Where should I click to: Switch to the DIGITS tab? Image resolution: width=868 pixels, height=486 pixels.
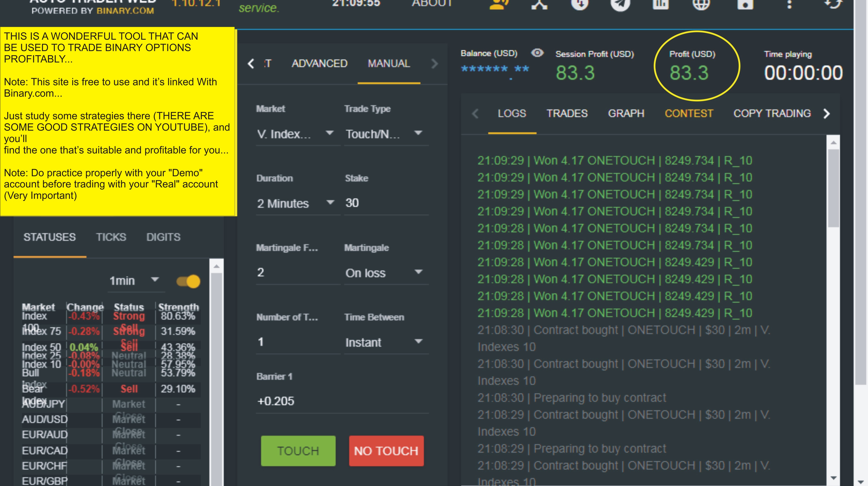point(163,237)
